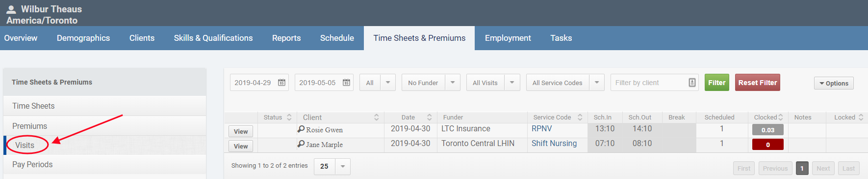This screenshot has width=868, height=179.
Task: Click the grey 0.03 clocked badge
Action: 768,130
